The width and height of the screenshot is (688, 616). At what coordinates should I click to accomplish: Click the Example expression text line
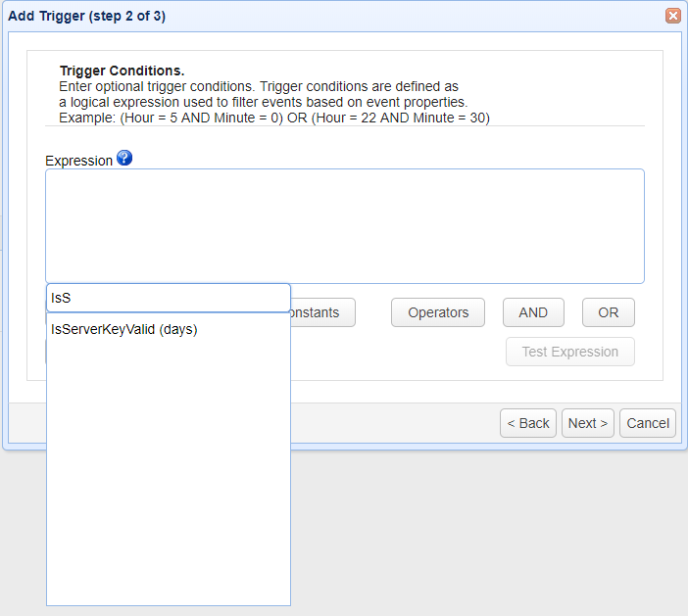(x=274, y=118)
